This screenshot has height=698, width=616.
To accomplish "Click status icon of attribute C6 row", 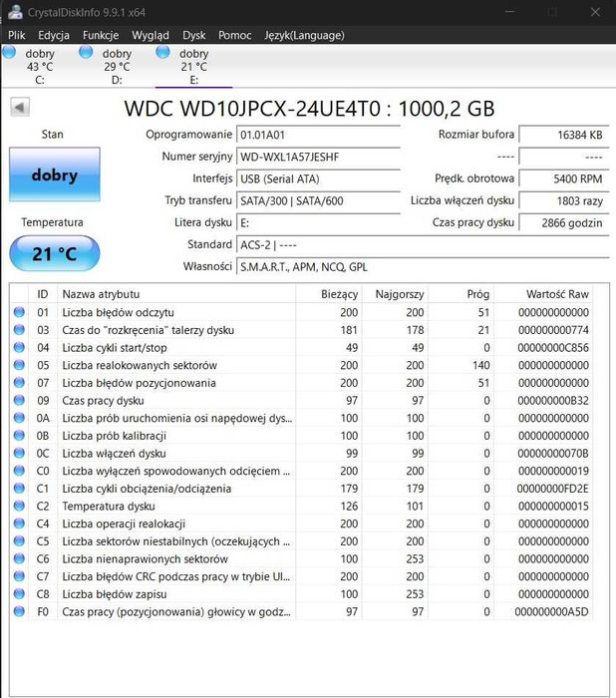I will [19, 558].
